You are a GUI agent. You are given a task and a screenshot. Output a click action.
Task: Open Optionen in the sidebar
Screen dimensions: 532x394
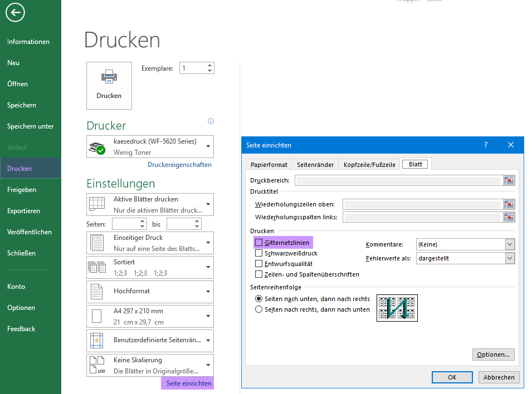(21, 308)
